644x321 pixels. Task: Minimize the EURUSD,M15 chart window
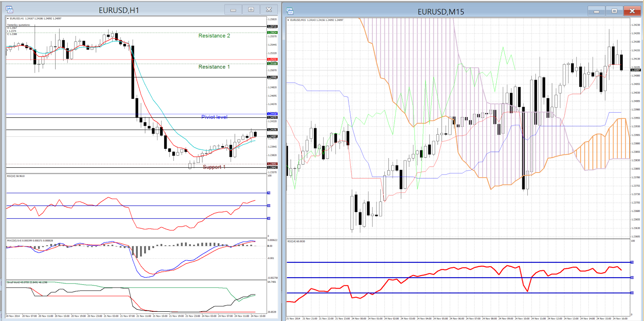coord(597,11)
